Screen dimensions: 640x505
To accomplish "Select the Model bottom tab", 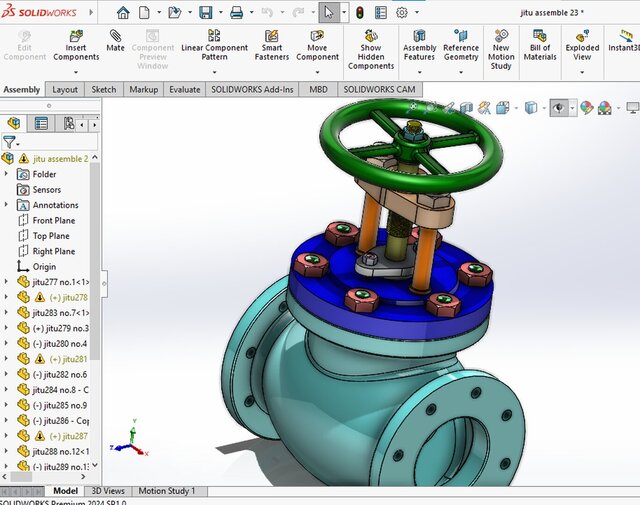I will pos(65,491).
